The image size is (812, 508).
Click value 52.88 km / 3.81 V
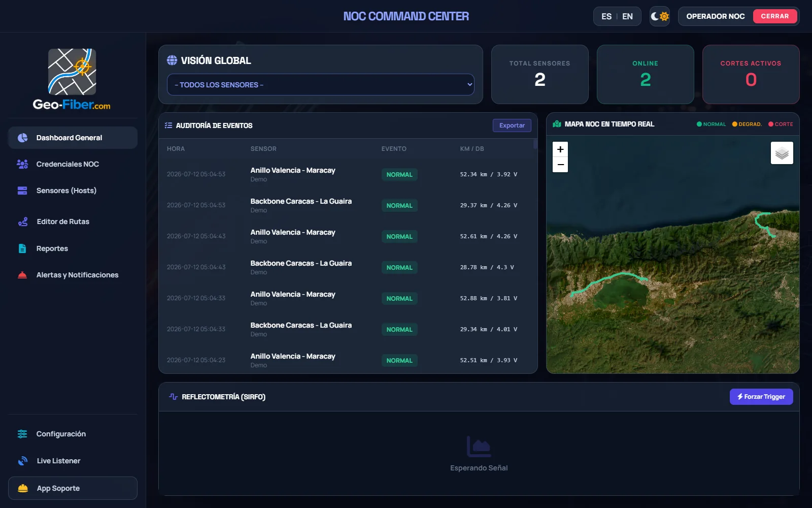[489, 298]
